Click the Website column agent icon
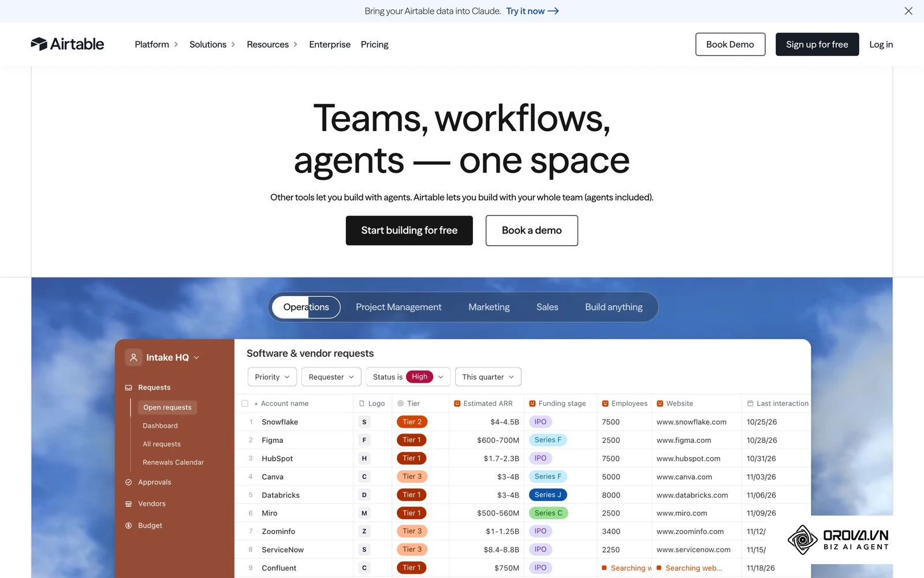 point(660,403)
